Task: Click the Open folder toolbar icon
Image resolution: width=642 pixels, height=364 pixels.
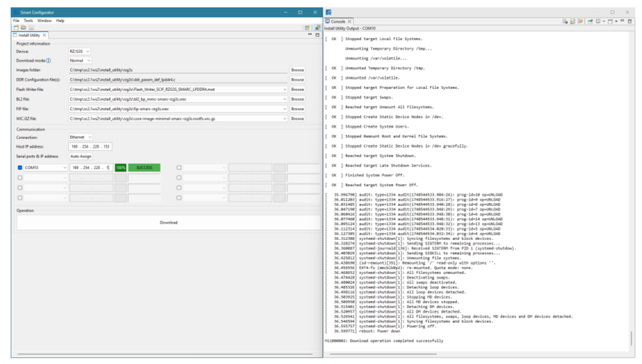Action: pos(24,27)
